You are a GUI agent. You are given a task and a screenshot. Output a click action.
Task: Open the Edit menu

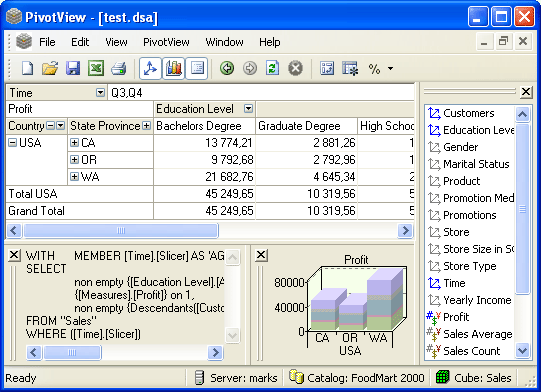tap(80, 42)
